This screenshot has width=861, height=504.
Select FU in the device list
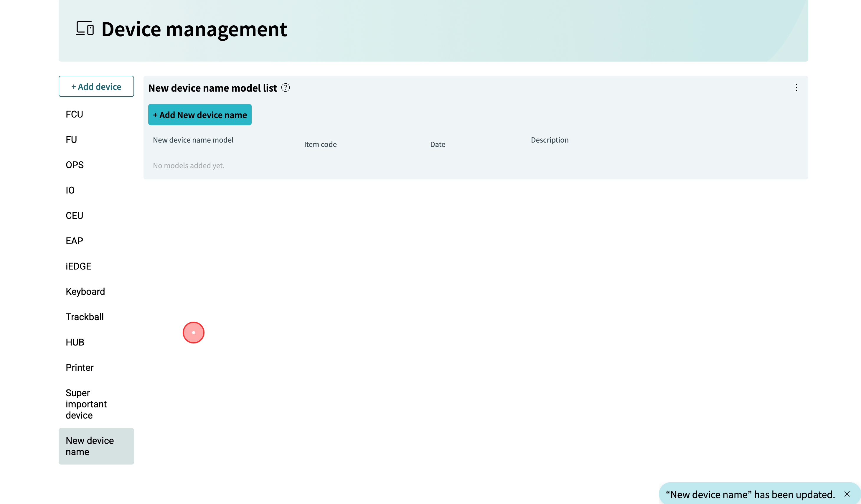click(x=96, y=139)
